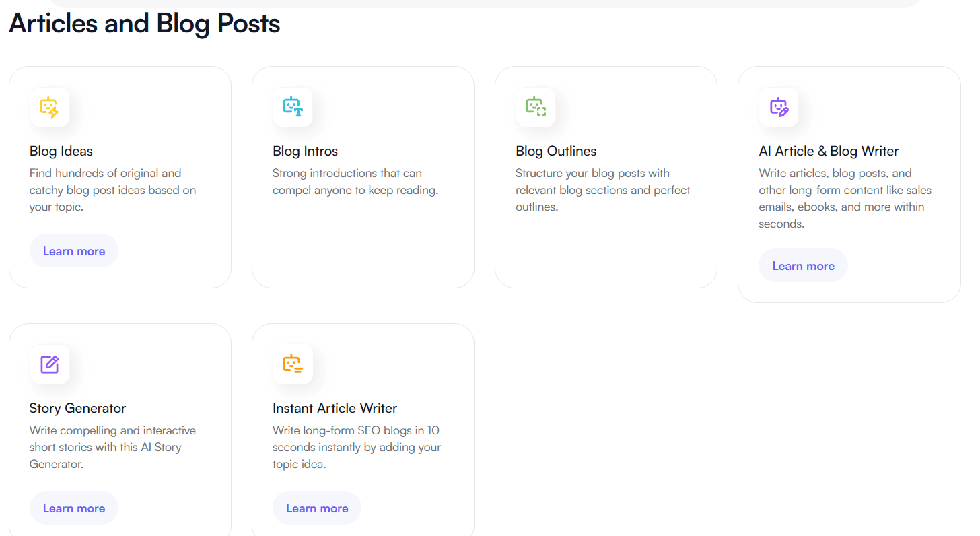Screen dimensions: 980x536
Task: Click the Blog Intros description text
Action: (355, 182)
